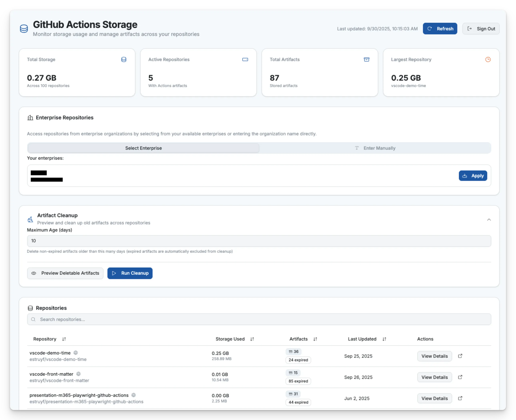Click the Artifact Cleanup broom icon
This screenshot has height=420, width=516.
click(30, 219)
